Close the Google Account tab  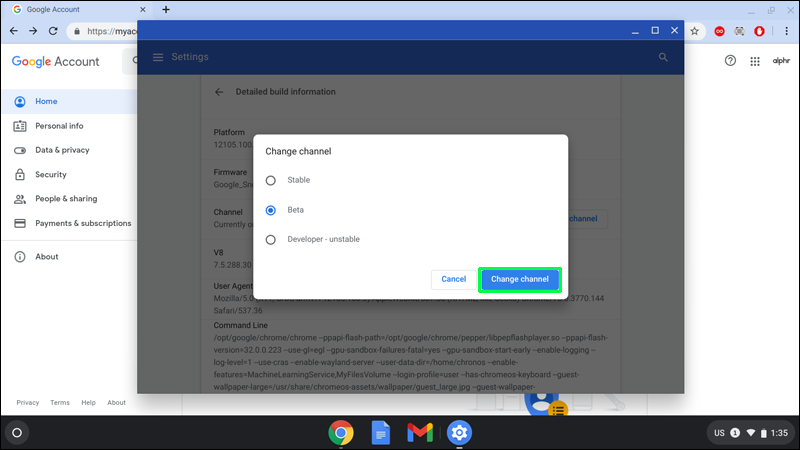coord(143,10)
